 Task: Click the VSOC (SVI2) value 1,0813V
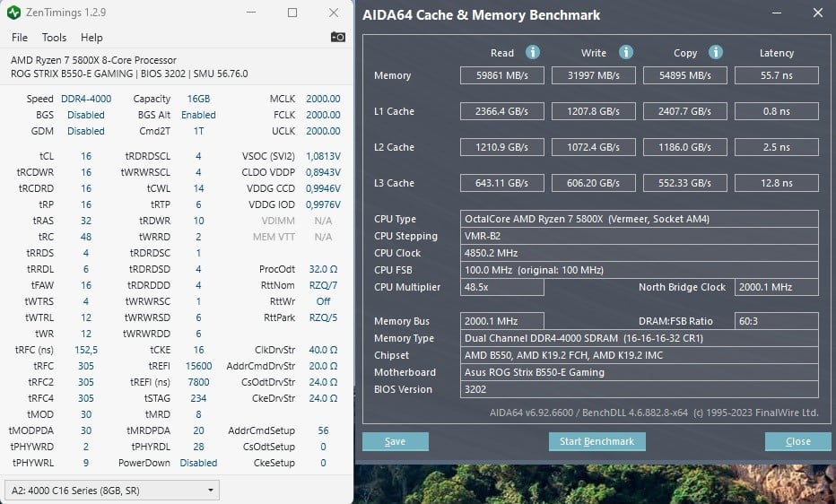point(323,156)
